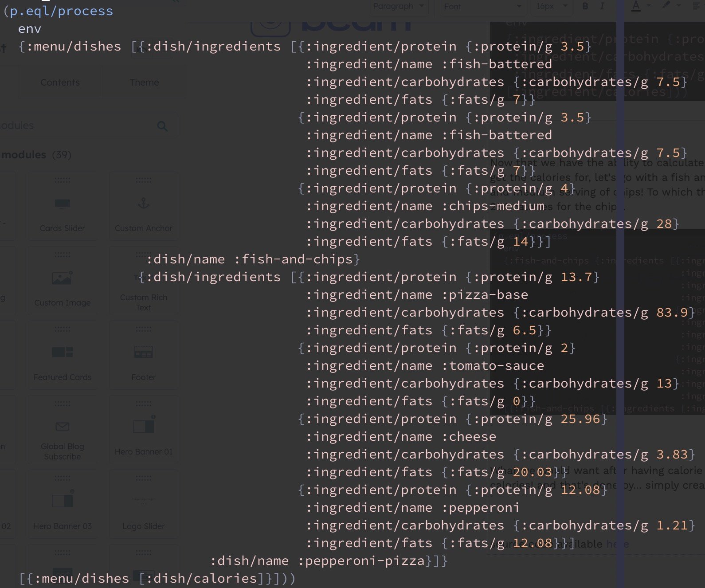The image size is (705, 588).
Task: Select the Cards Slider module
Action: pos(63,206)
